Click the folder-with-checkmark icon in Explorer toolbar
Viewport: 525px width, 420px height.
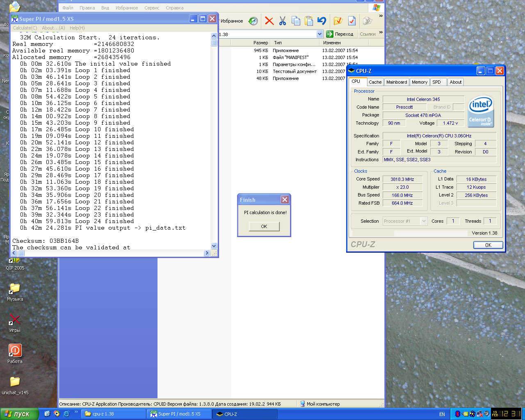pyautogui.click(x=338, y=21)
